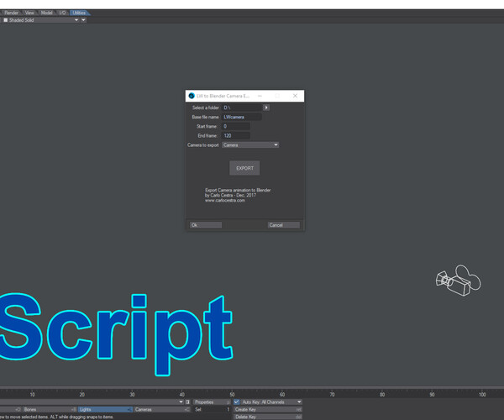Click the Select a folder path field
This screenshot has width=504, height=420.
[x=242, y=108]
